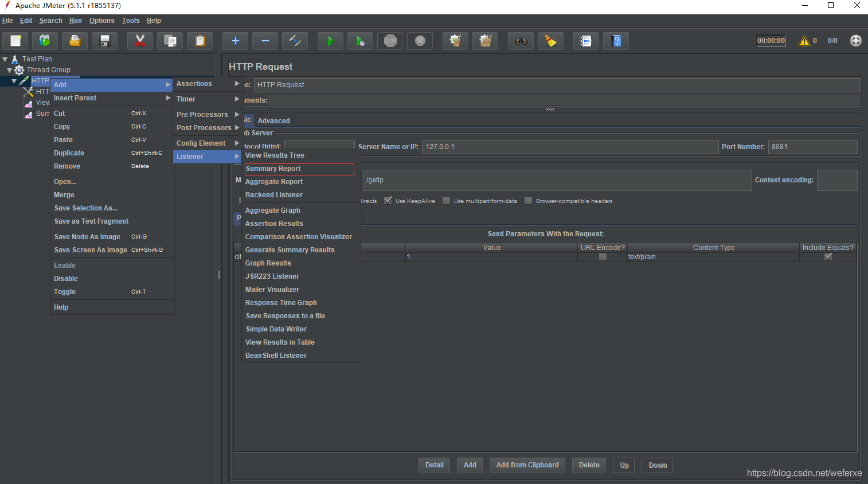This screenshot has width=868, height=484.
Task: Collapse the Thread Group tree node
Action: pos(10,70)
